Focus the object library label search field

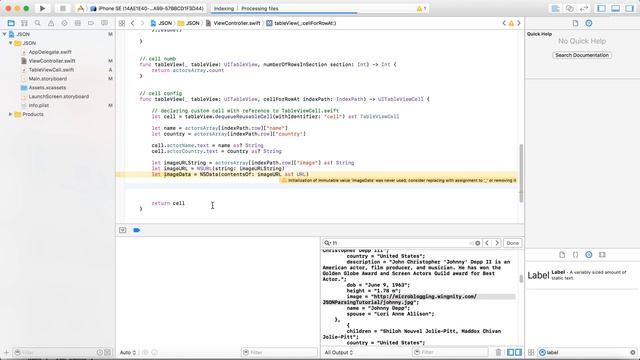587,352
